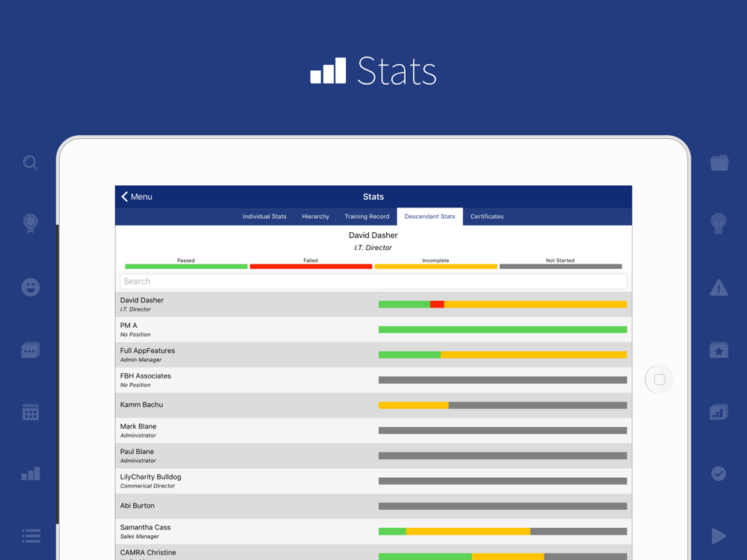Image resolution: width=747 pixels, height=560 pixels.
Task: Select the Abi Burton row
Action: point(373,506)
